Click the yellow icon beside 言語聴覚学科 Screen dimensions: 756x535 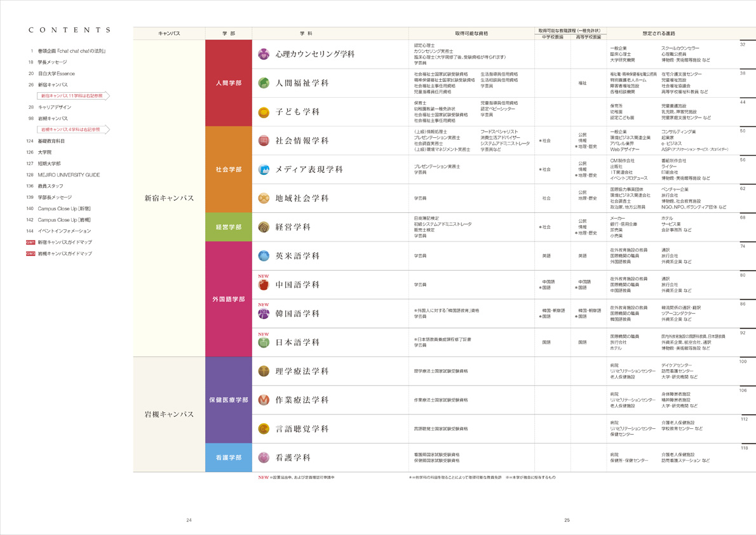(x=263, y=428)
